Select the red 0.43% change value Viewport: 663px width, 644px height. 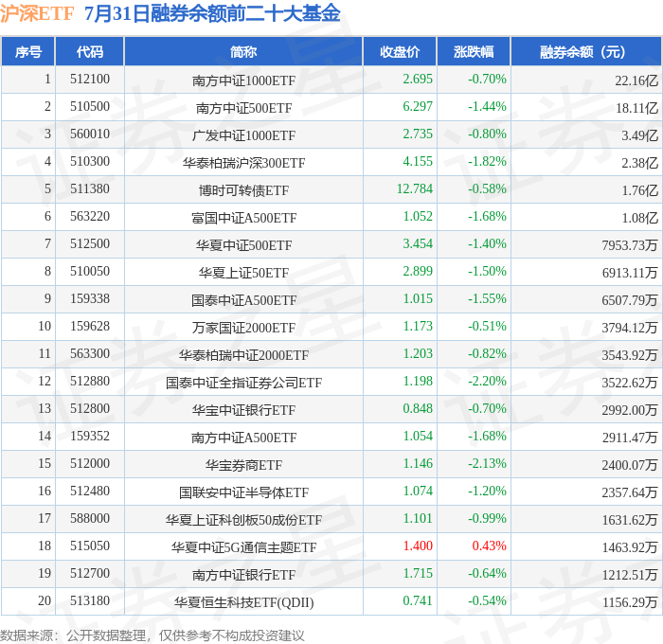(x=490, y=546)
